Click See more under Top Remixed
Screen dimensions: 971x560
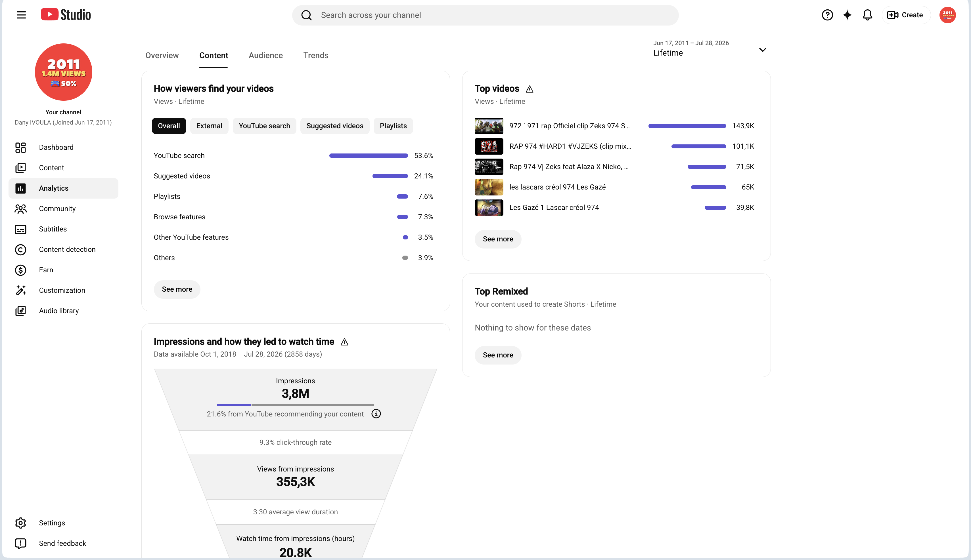[x=498, y=355]
